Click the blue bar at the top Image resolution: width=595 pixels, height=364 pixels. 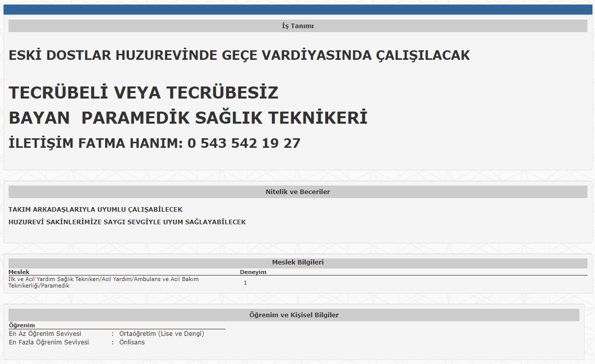click(x=297, y=10)
